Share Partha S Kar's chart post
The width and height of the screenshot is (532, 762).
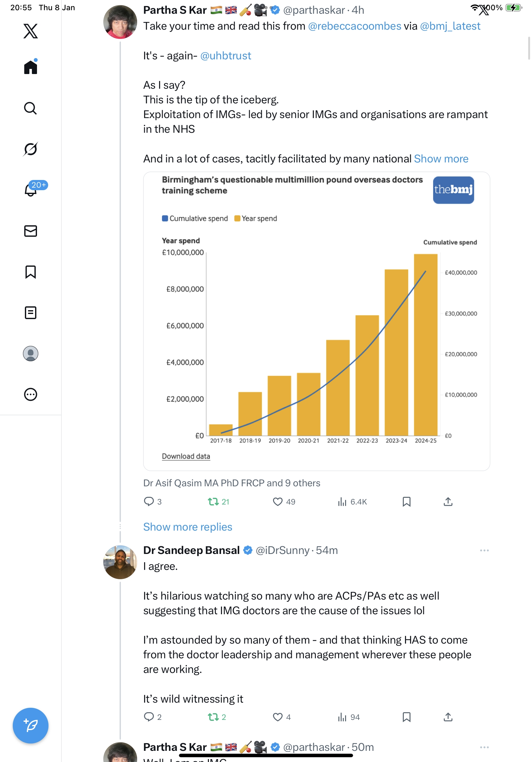pyautogui.click(x=448, y=502)
